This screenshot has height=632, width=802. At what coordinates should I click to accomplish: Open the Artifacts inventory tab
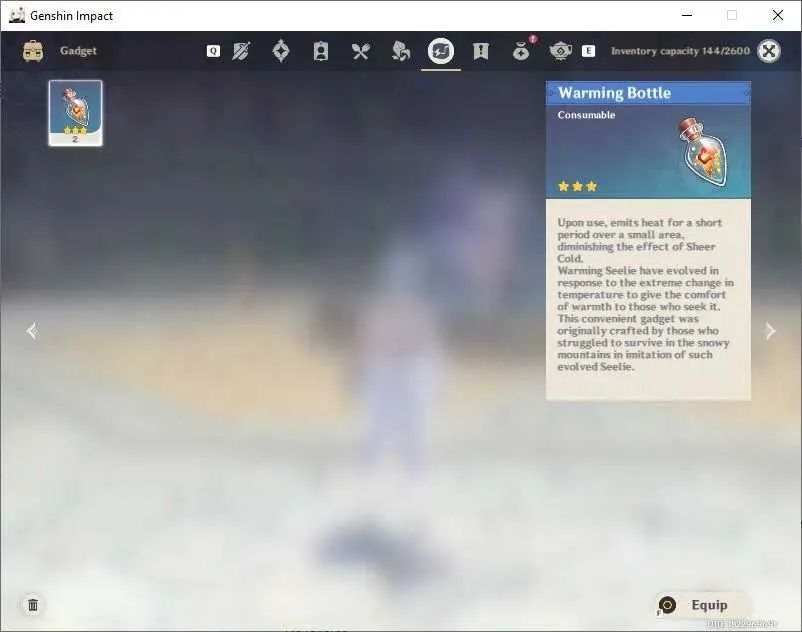coord(281,51)
